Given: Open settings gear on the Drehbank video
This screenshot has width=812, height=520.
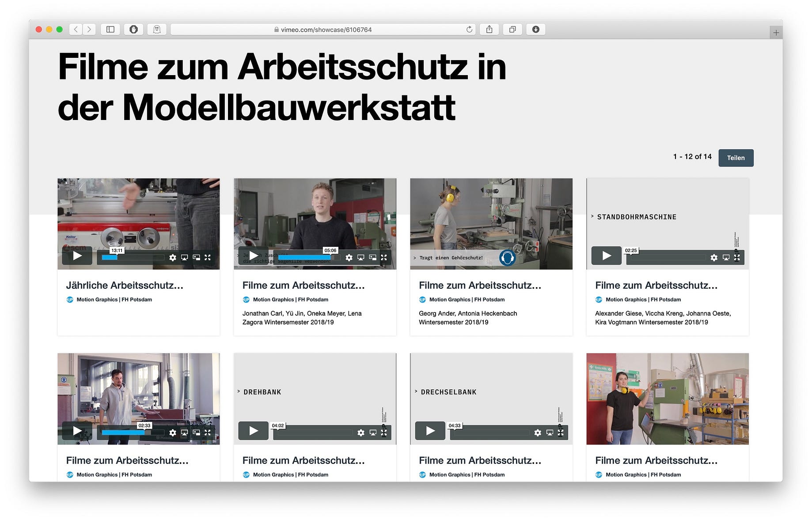Looking at the screenshot, I should (x=361, y=433).
